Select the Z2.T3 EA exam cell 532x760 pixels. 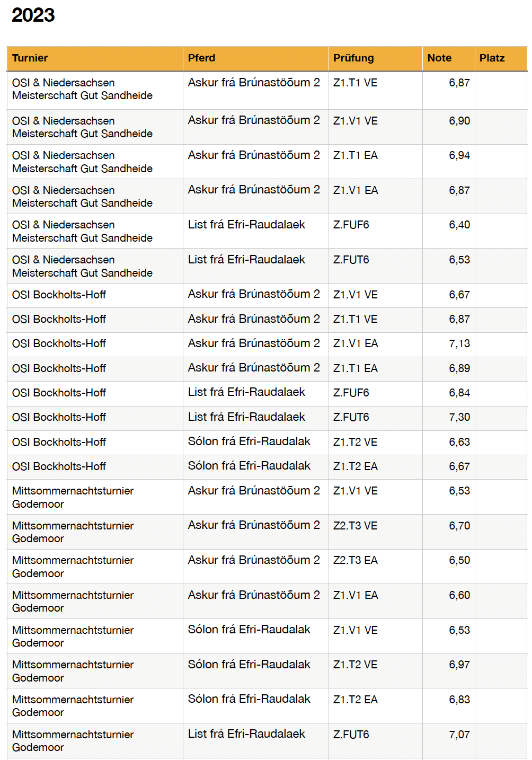[x=355, y=561]
